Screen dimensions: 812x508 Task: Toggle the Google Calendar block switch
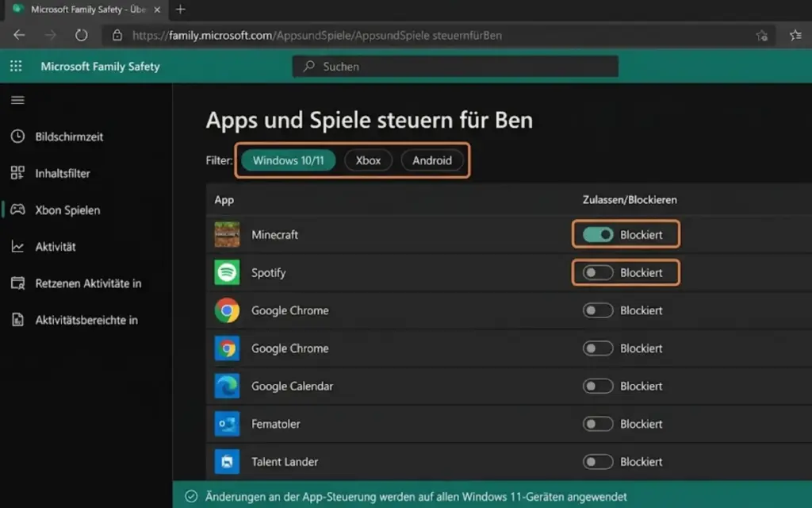tap(598, 386)
